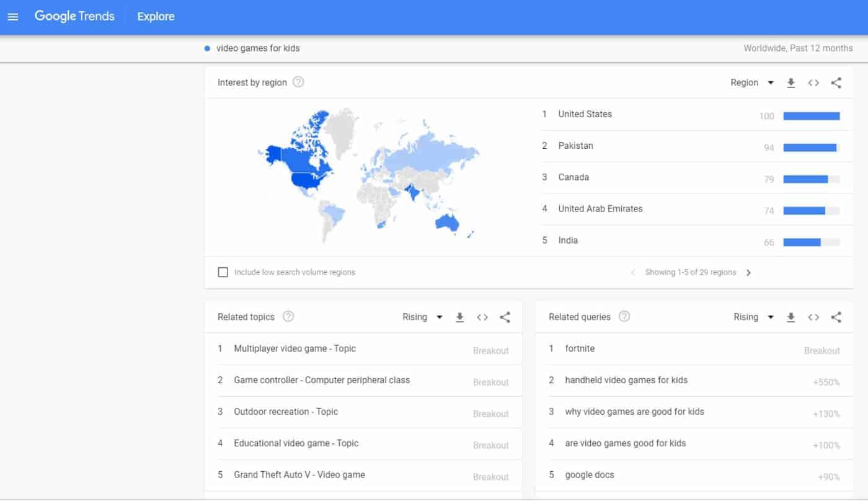Viewport: 868px width, 501px height.
Task: Download the Related topics list
Action: (459, 317)
